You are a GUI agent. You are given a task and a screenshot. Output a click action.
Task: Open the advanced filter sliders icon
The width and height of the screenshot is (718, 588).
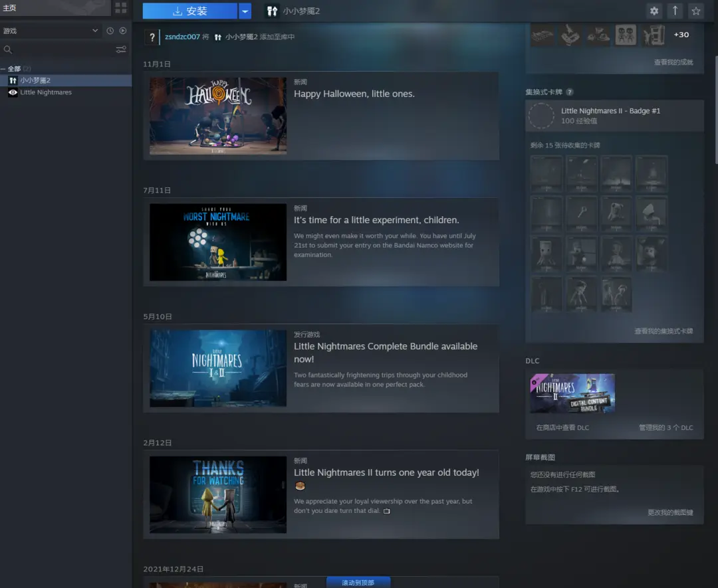[x=121, y=49]
